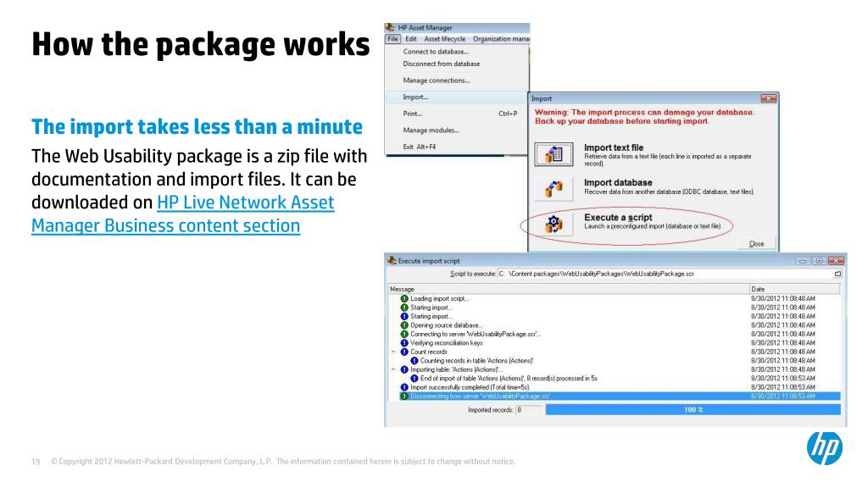868x488 pixels.
Task: Click the 100 % import progress bar
Action: (x=693, y=410)
